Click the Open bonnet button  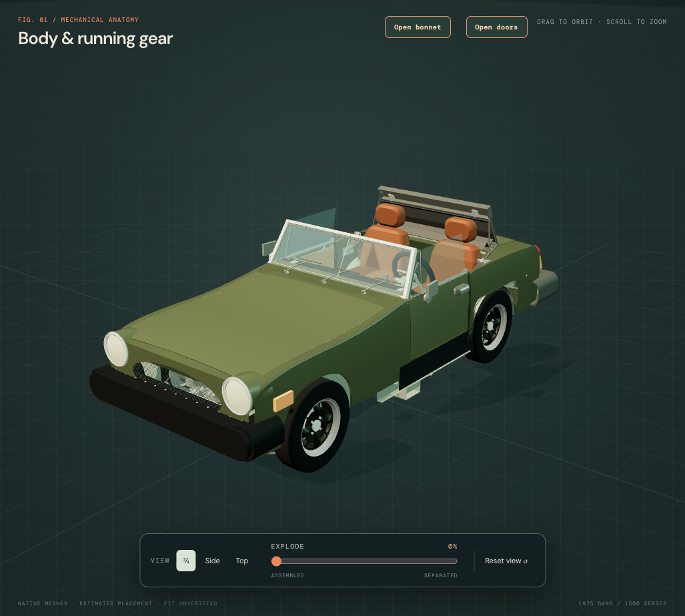click(418, 27)
